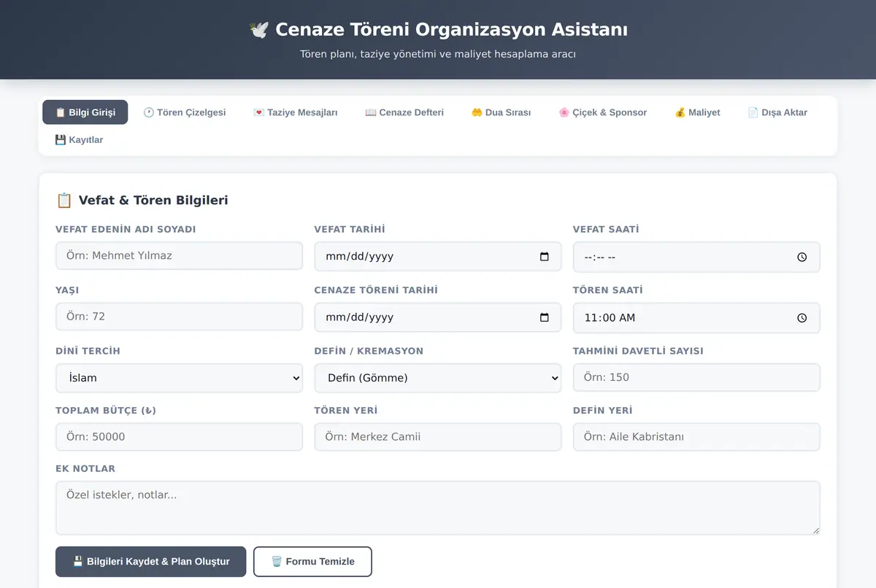Click the Tören Saati field showing 11:00 AM
Image resolution: width=876 pixels, height=588 pixels.
tap(696, 317)
